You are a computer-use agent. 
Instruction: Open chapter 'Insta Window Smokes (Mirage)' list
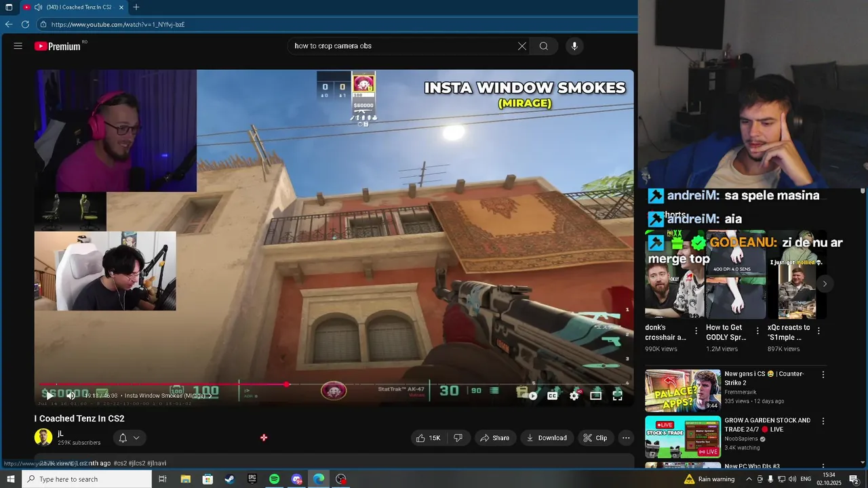tap(167, 396)
